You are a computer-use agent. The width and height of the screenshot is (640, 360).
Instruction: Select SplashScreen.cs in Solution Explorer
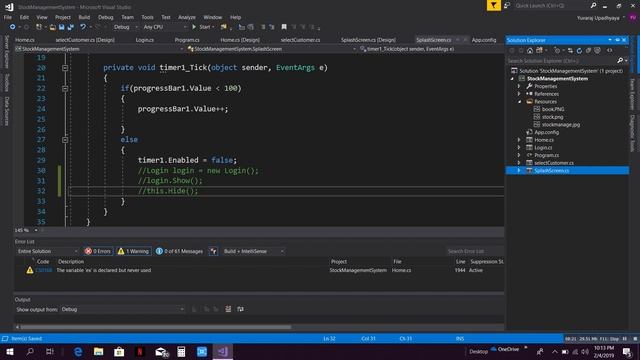[551, 171]
